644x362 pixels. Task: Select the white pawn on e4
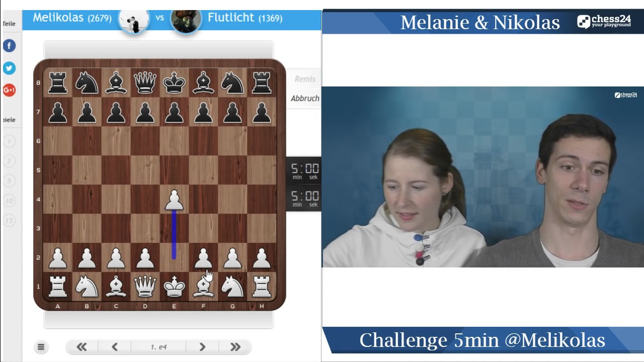pyautogui.click(x=174, y=200)
